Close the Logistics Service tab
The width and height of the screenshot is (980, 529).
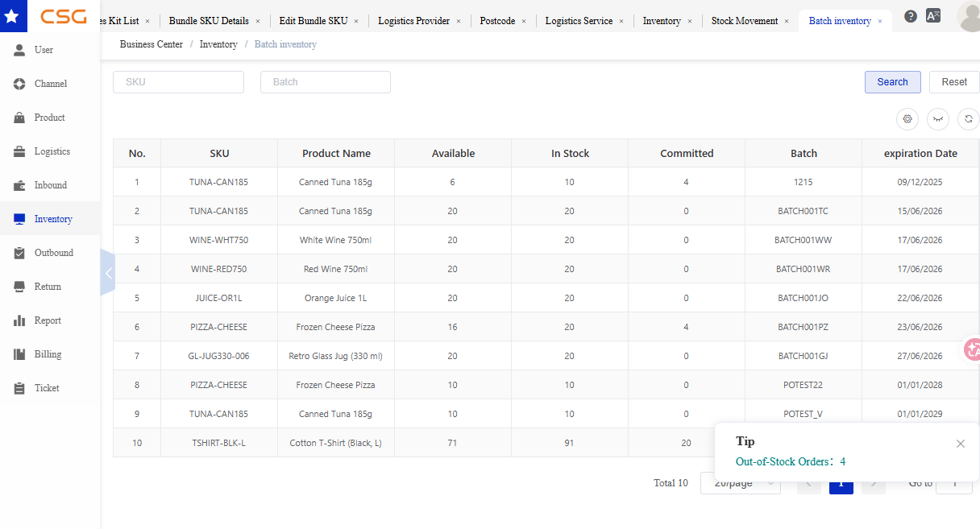pyautogui.click(x=621, y=21)
